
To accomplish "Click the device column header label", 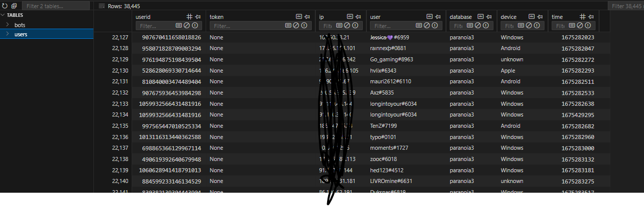I will (508, 17).
